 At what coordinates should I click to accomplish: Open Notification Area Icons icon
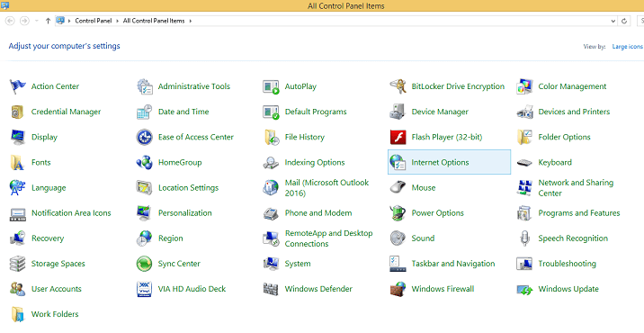point(18,213)
